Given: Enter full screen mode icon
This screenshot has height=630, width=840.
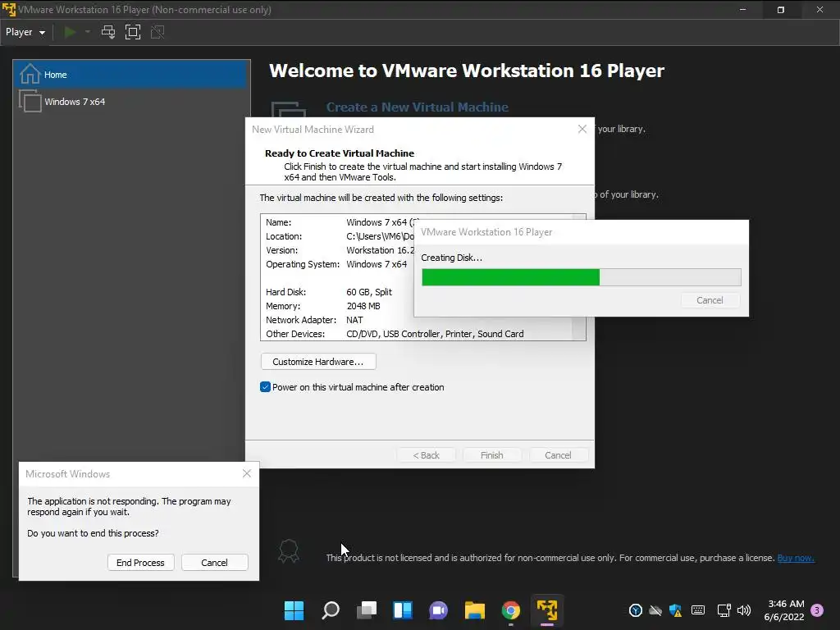Looking at the screenshot, I should click(x=133, y=32).
